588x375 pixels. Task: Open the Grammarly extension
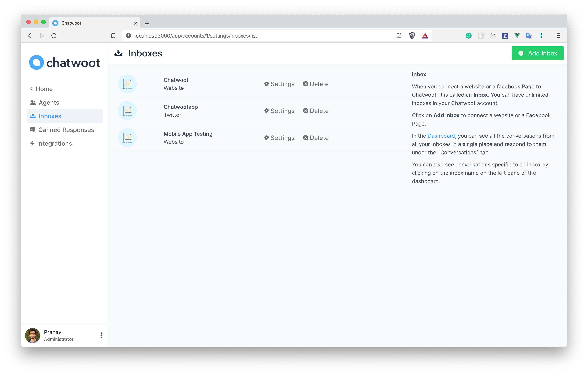(468, 36)
